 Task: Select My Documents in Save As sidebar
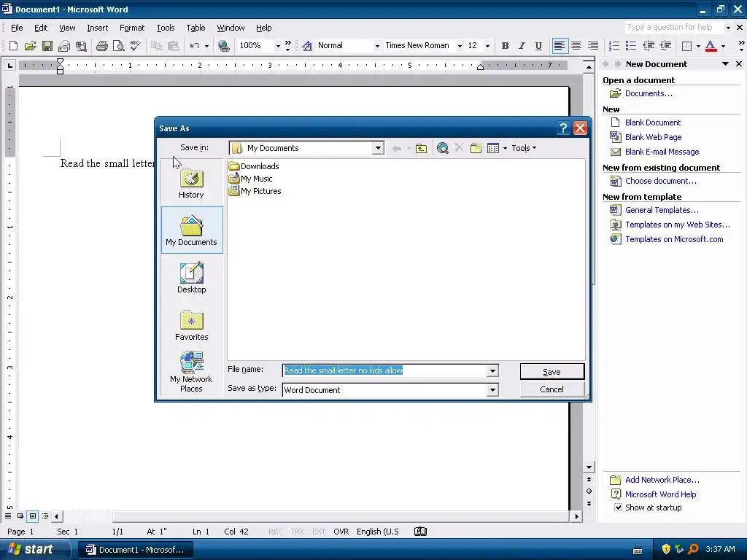[x=192, y=230]
